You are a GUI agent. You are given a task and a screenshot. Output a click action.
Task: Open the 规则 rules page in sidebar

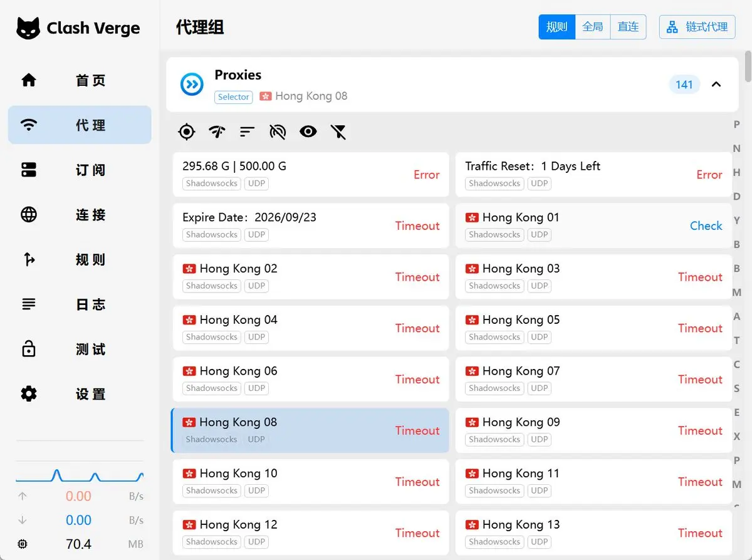(x=80, y=259)
